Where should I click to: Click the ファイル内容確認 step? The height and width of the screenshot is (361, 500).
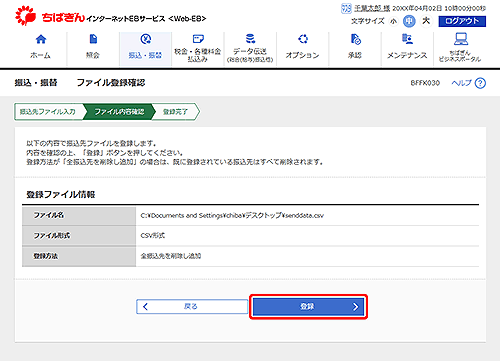(x=119, y=112)
